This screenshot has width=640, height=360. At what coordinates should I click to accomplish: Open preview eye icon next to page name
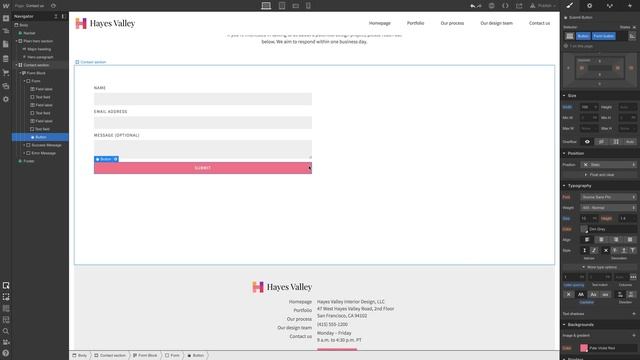click(53, 6)
